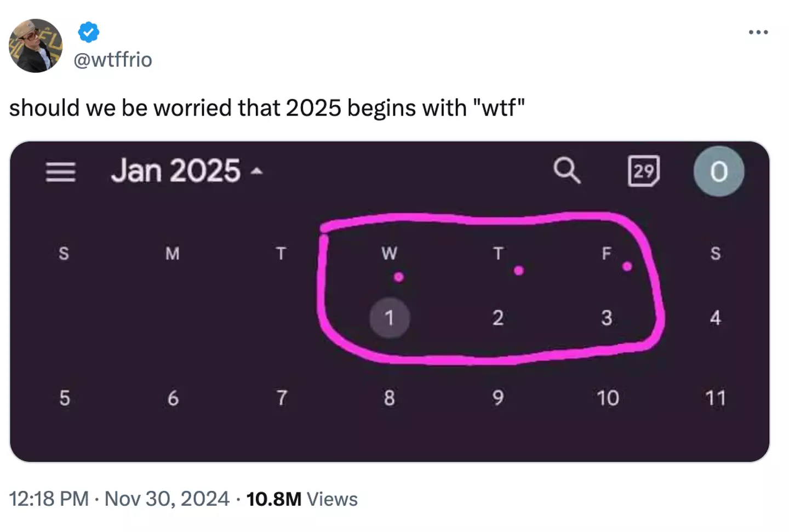View the 10.8M Views count
This screenshot has height=532, width=789.
pyautogui.click(x=302, y=499)
